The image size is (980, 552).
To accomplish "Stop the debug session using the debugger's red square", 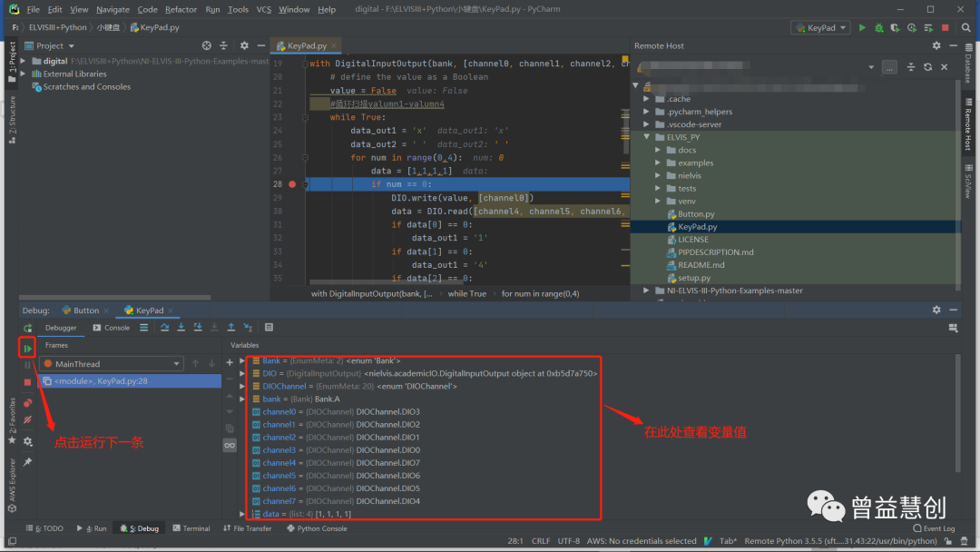I will point(27,382).
